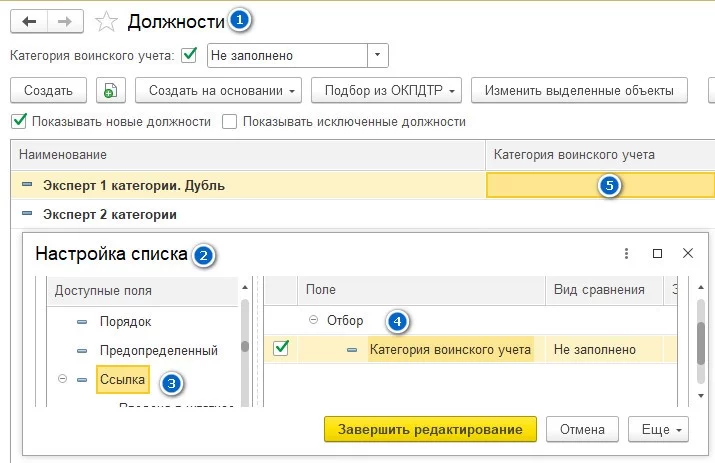Screen dimensions: 715x463
Task: Click the Категория воинского учета column header
Action: (x=600, y=155)
